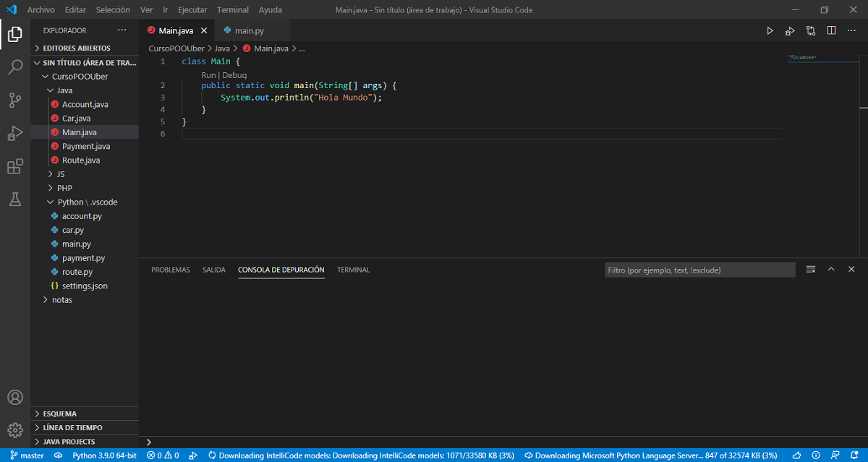
Task: Click the status bar run debug icon
Action: click(193, 455)
